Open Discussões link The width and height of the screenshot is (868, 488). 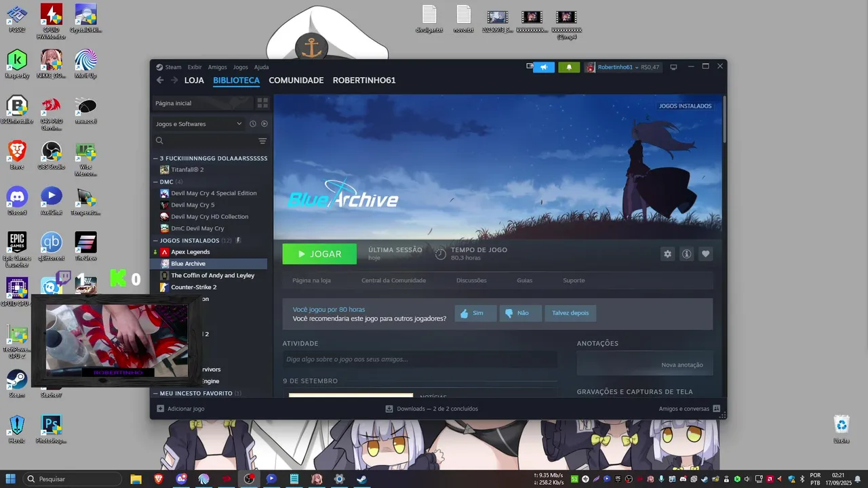(x=471, y=281)
